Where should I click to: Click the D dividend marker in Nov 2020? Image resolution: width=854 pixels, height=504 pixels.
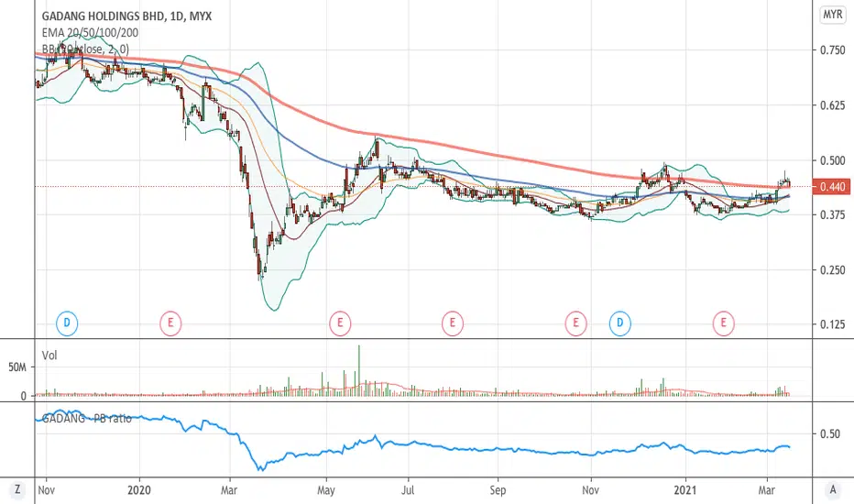tap(619, 323)
